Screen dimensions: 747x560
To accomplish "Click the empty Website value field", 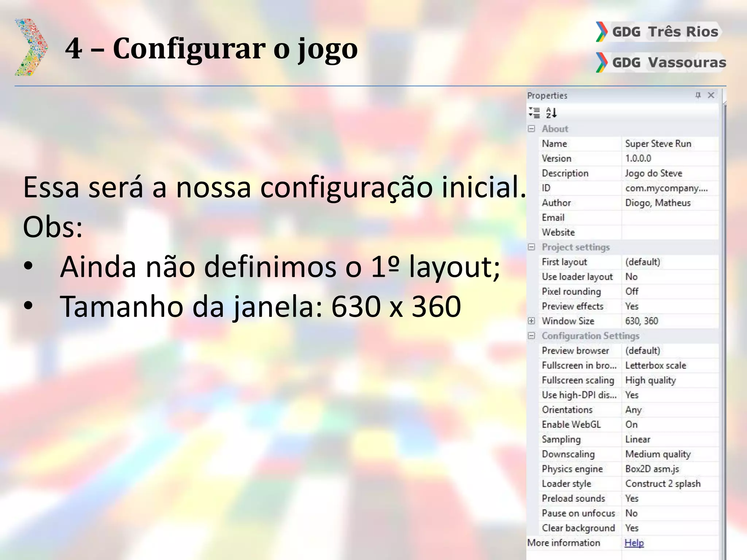I will [x=670, y=232].
